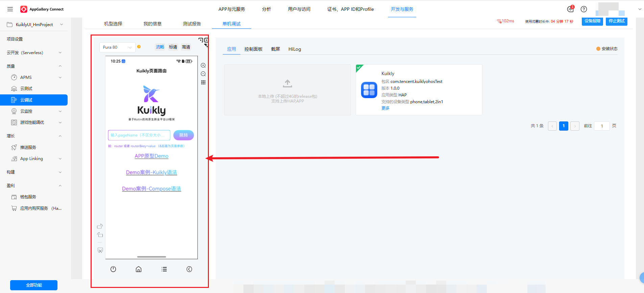Select 高清 video quality
This screenshot has width=644, height=293.
(186, 47)
